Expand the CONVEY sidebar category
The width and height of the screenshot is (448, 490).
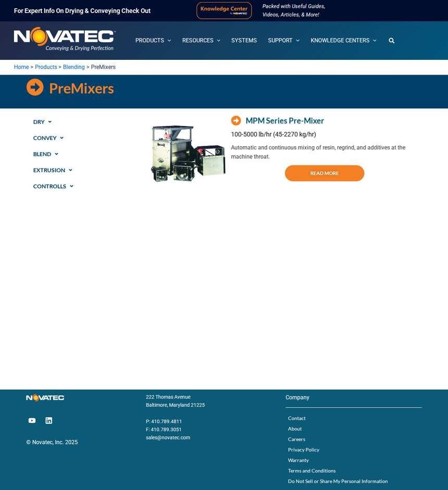pos(48,138)
